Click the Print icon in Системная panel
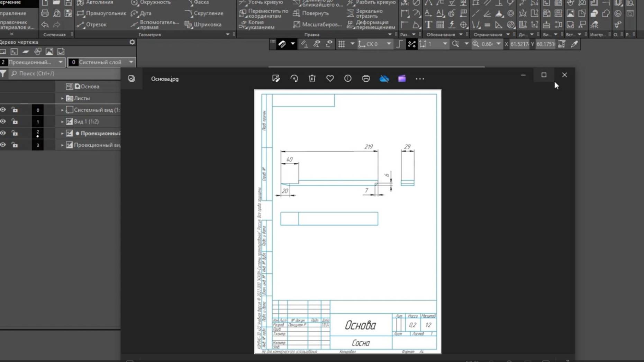 coord(45,13)
